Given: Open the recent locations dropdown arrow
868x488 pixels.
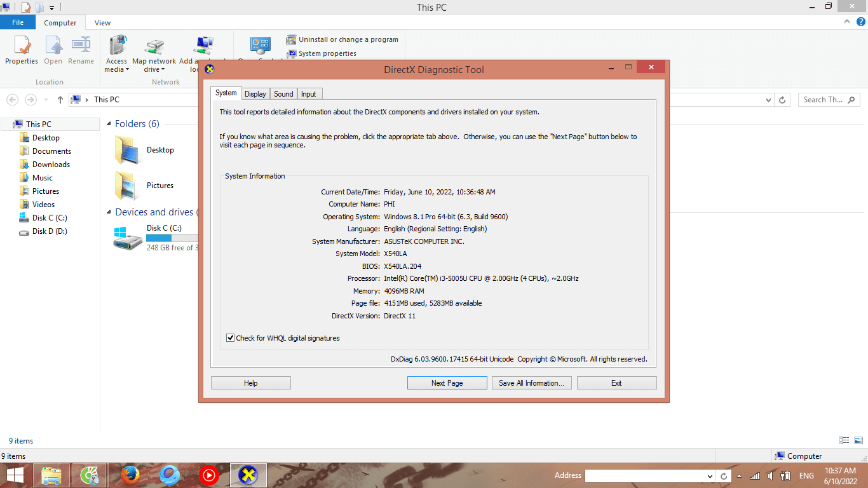Looking at the screenshot, I should point(46,100).
